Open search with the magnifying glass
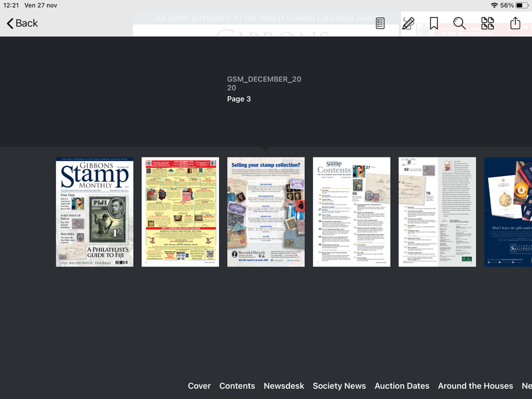 click(x=460, y=23)
